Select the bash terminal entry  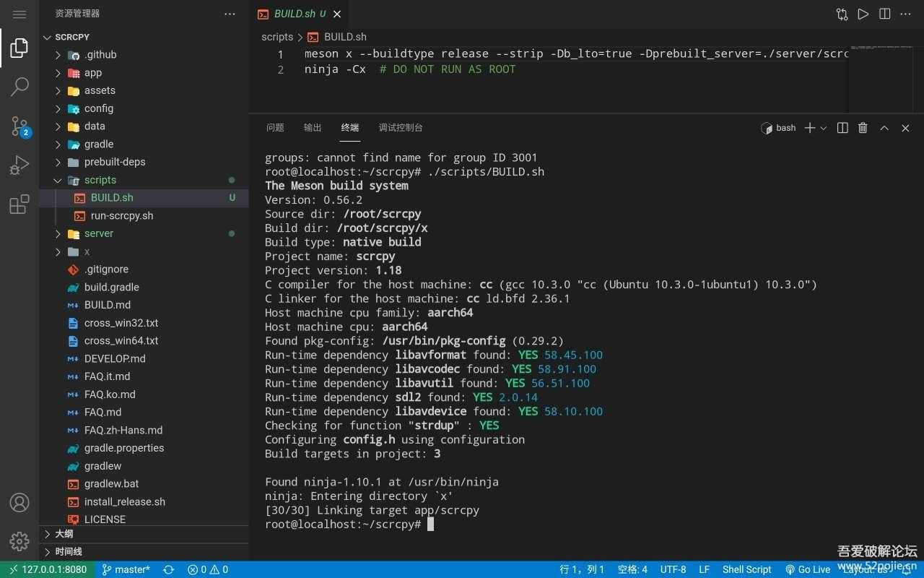pyautogui.click(x=779, y=128)
